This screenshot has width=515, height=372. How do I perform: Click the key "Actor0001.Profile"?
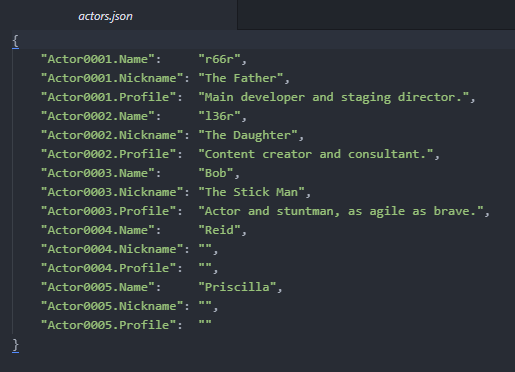point(108,97)
